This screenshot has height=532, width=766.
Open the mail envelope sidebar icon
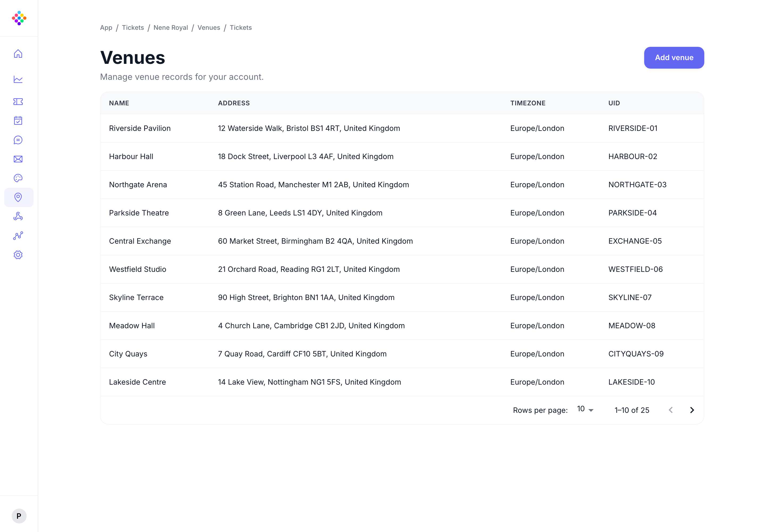click(18, 159)
